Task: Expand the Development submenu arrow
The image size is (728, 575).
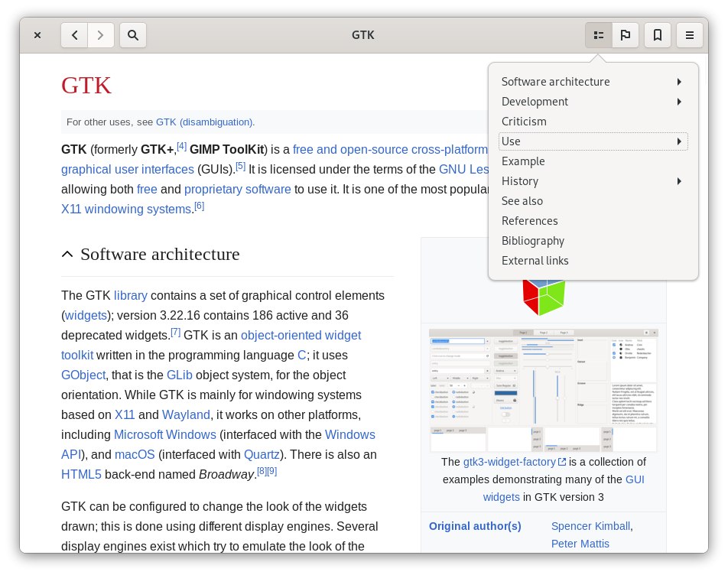Action: click(679, 102)
